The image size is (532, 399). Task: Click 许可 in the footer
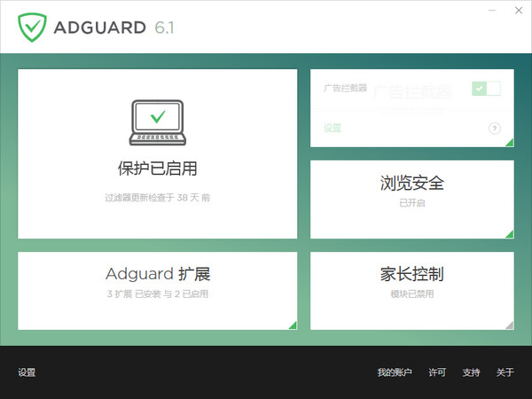click(x=437, y=372)
